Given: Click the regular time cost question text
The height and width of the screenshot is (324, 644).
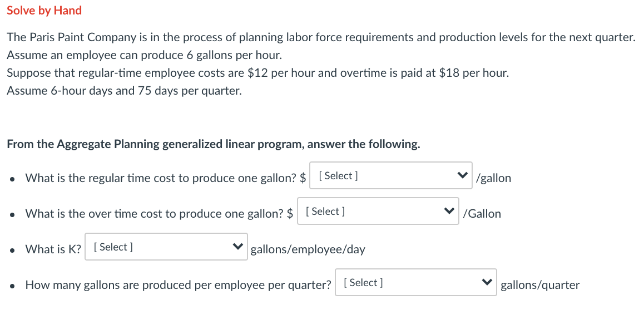Looking at the screenshot, I should coord(161,178).
